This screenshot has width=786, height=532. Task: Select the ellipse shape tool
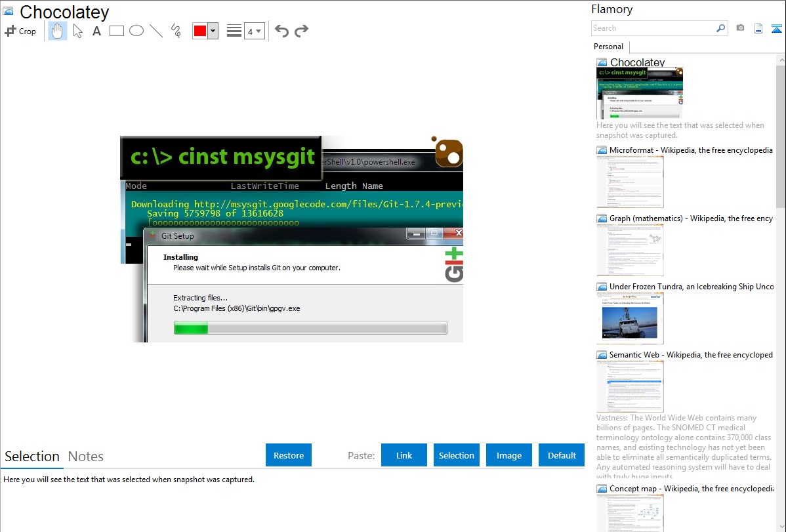click(x=136, y=31)
